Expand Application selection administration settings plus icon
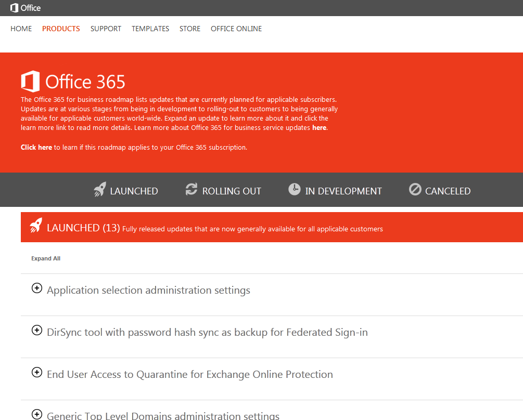 click(37, 288)
